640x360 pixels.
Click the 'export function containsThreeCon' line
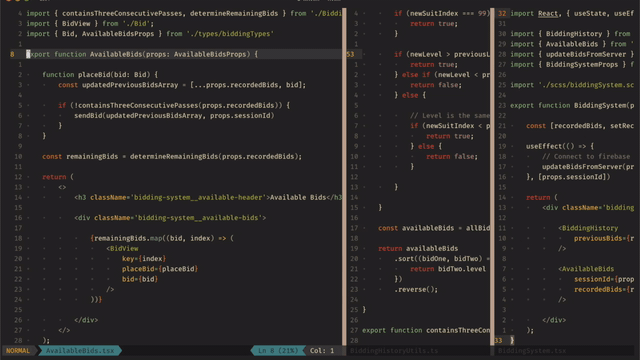pyautogui.click(x=426, y=330)
